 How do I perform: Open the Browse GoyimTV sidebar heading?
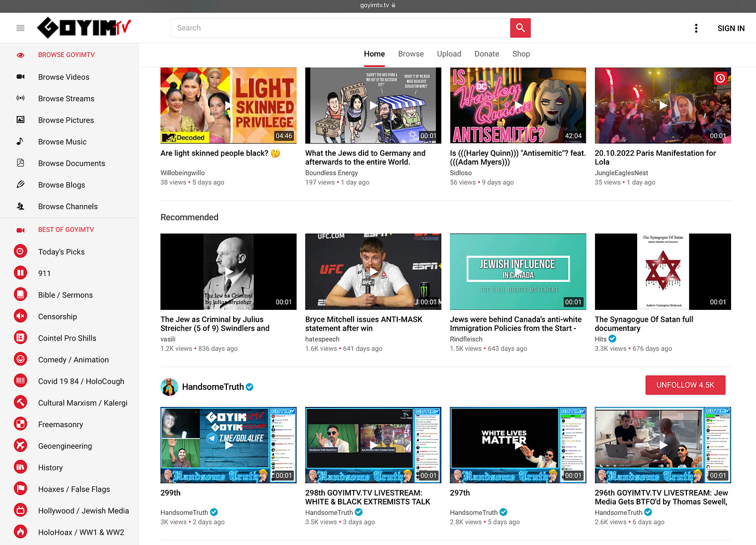click(x=66, y=55)
